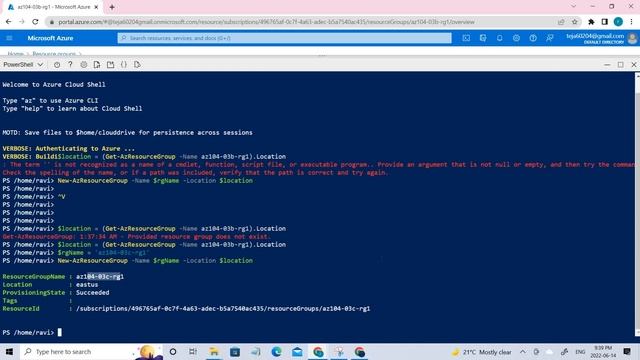Open Microsoft Edge from the taskbar
The width and height of the screenshot is (640, 360).
[x=276, y=351]
